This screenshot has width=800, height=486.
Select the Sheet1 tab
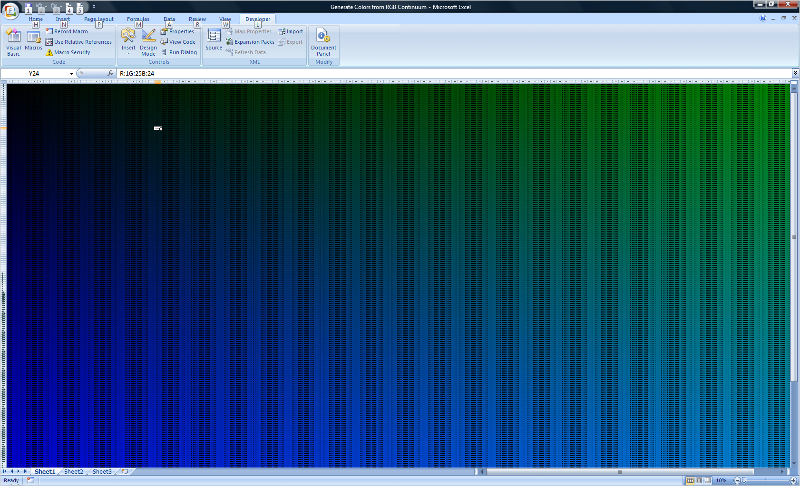pyautogui.click(x=44, y=472)
